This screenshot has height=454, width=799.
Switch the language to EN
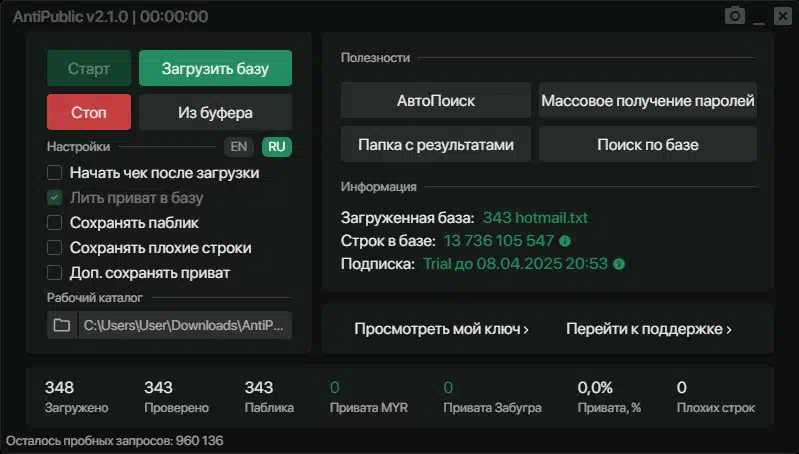click(x=238, y=147)
